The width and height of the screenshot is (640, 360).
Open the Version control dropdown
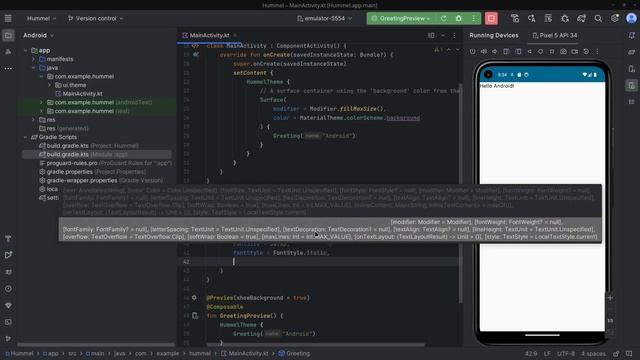96,18
